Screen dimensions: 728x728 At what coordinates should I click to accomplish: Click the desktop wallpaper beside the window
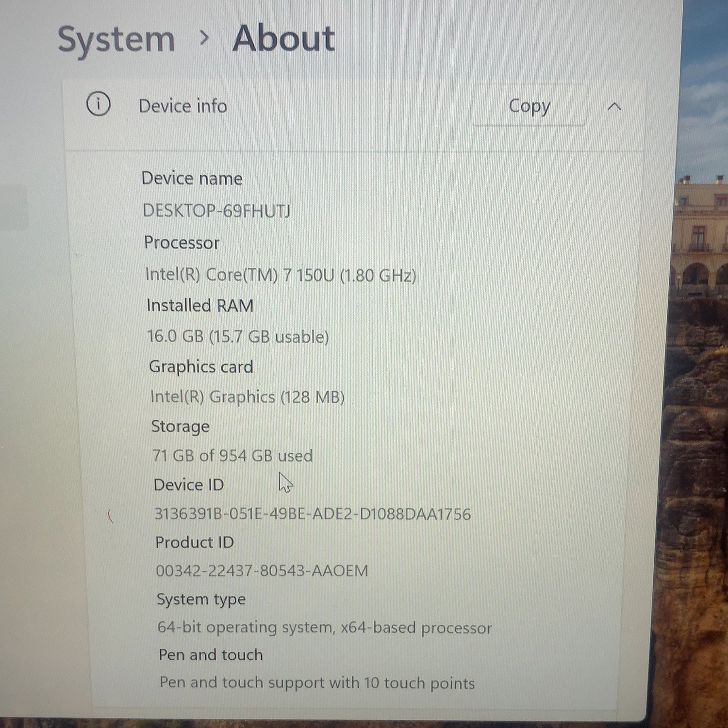(699, 388)
